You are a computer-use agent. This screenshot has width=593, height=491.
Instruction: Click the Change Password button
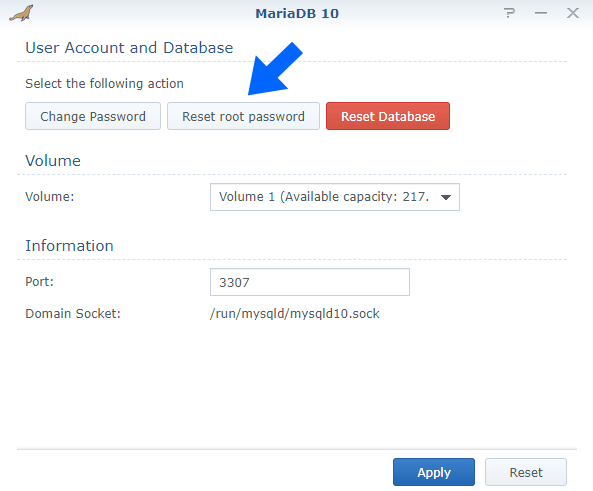pyautogui.click(x=93, y=116)
